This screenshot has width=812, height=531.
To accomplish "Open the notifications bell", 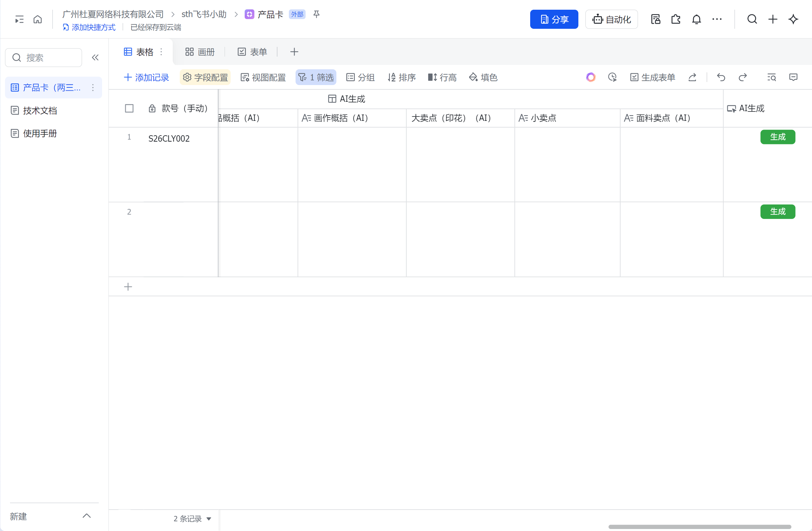I will coord(696,19).
